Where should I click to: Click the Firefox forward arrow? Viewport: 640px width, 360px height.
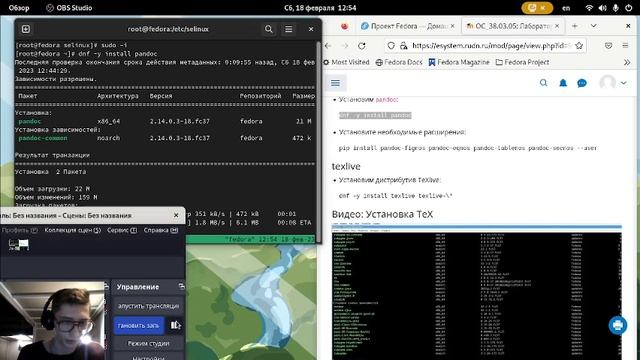[x=345, y=46]
